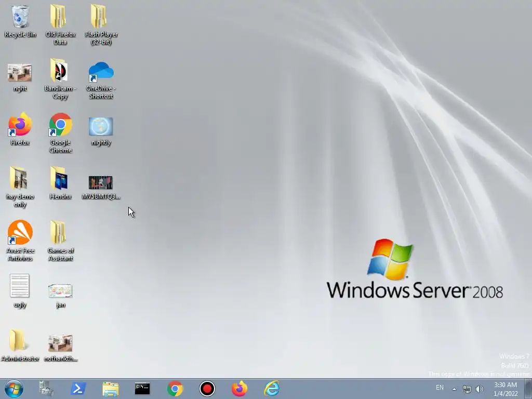Open the Windows Start menu
532x399 pixels.
14,389
